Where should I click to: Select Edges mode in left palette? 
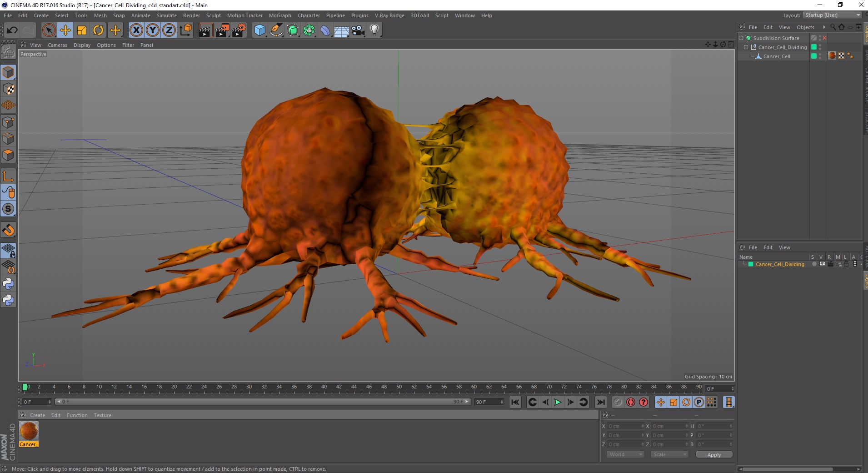coord(8,139)
